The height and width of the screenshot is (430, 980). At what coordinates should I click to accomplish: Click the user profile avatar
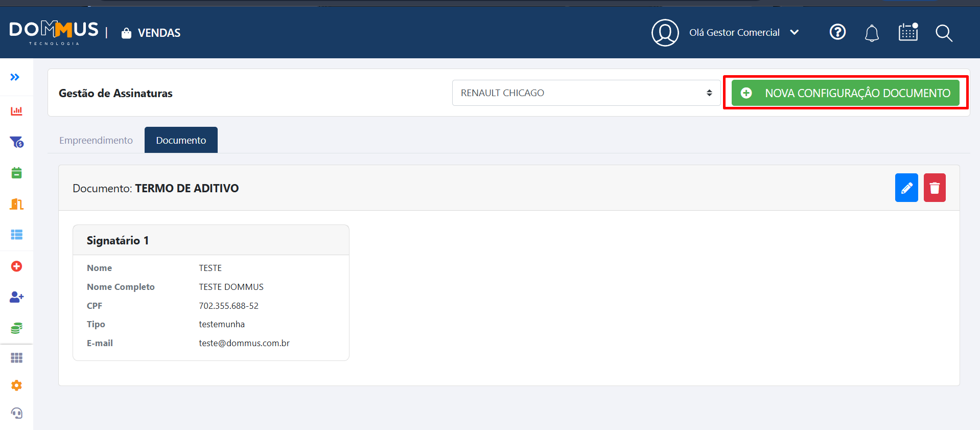pos(665,33)
